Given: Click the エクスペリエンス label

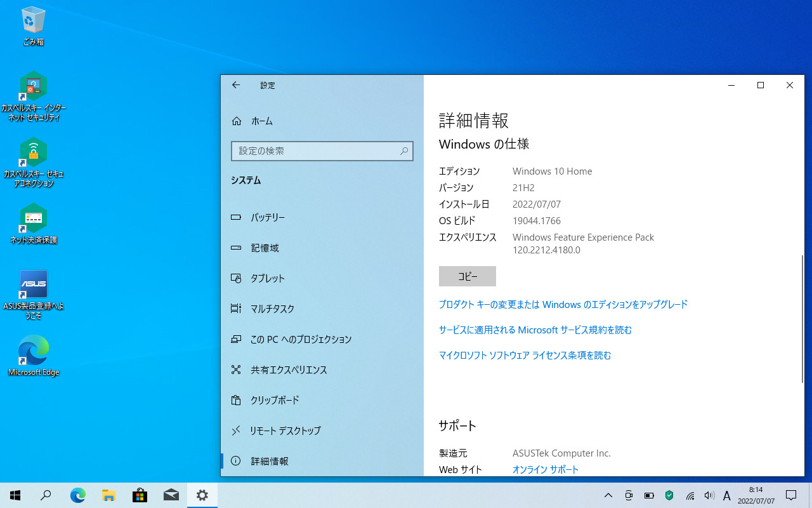Looking at the screenshot, I should [468, 237].
